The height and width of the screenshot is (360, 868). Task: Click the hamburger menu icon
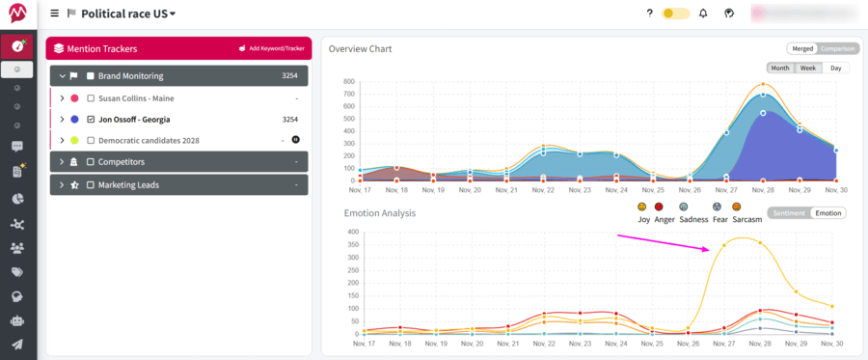coord(54,14)
